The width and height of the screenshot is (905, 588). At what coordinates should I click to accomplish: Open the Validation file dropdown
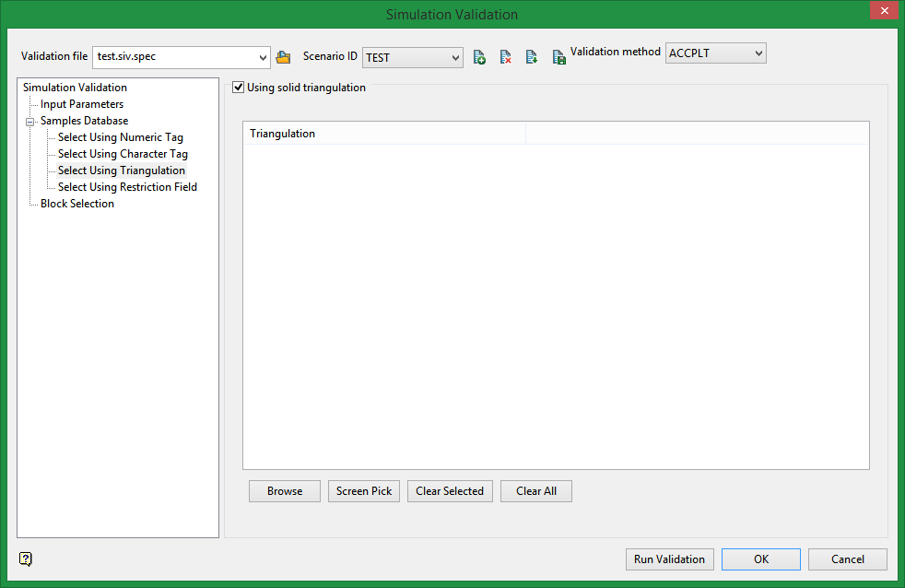tap(263, 58)
